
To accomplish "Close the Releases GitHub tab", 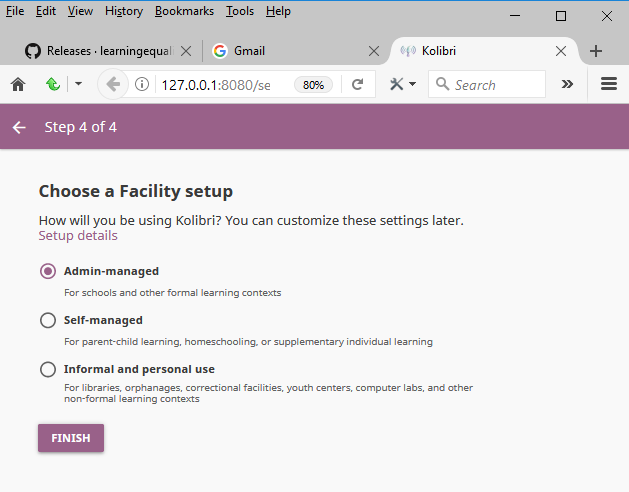I will coord(186,51).
